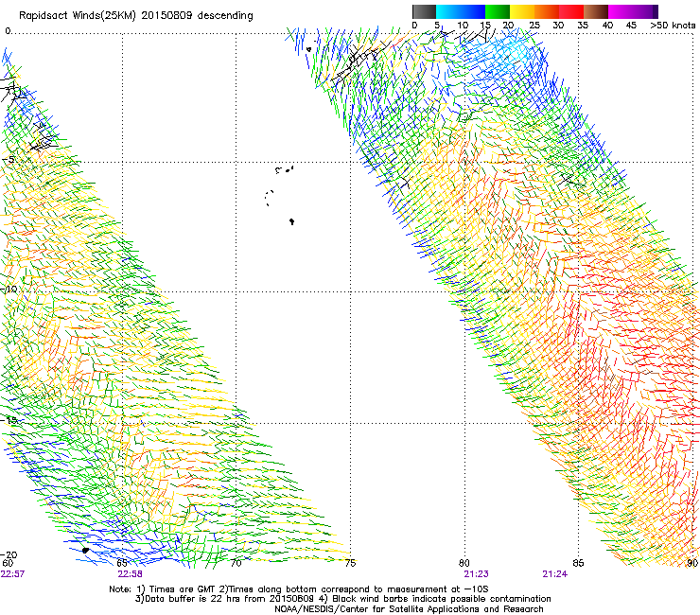
Task: Click the legend tick label '25'
Action: pyautogui.click(x=534, y=26)
